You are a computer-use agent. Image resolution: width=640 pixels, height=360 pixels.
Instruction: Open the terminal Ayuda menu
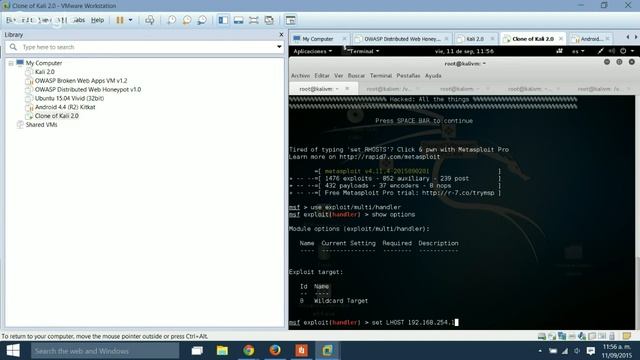(433, 76)
